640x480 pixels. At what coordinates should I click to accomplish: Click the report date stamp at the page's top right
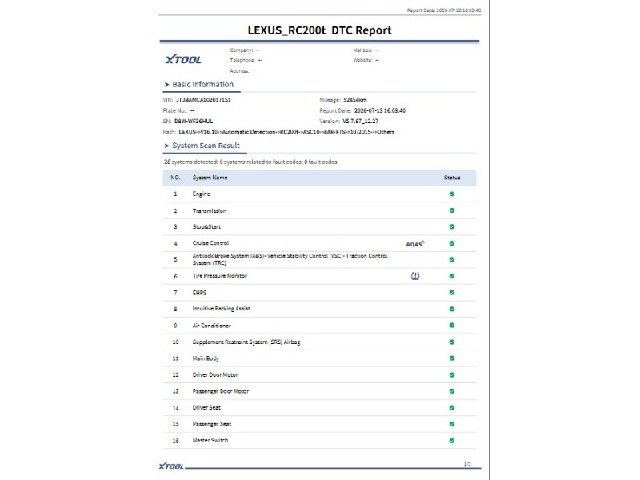[444, 10]
